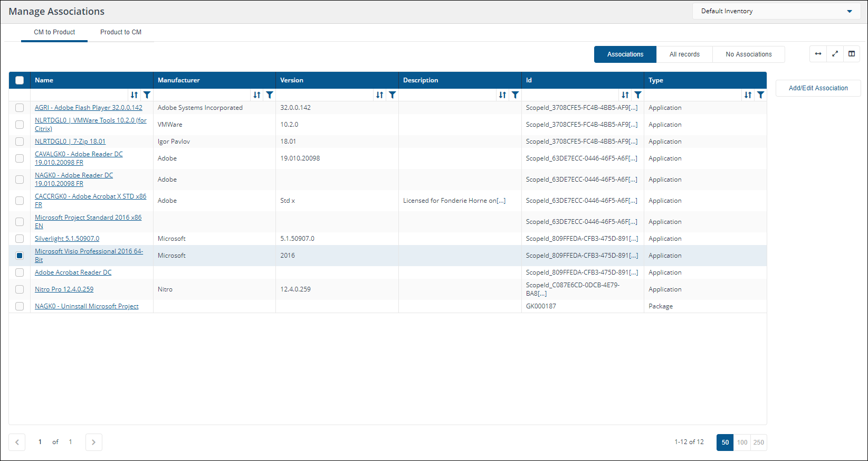Go to previous page using left chevron
Screen dimensions: 868x461
click(x=17, y=443)
